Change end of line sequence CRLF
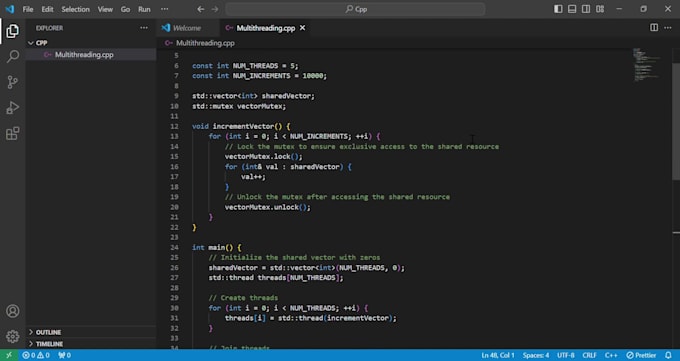 [589, 355]
